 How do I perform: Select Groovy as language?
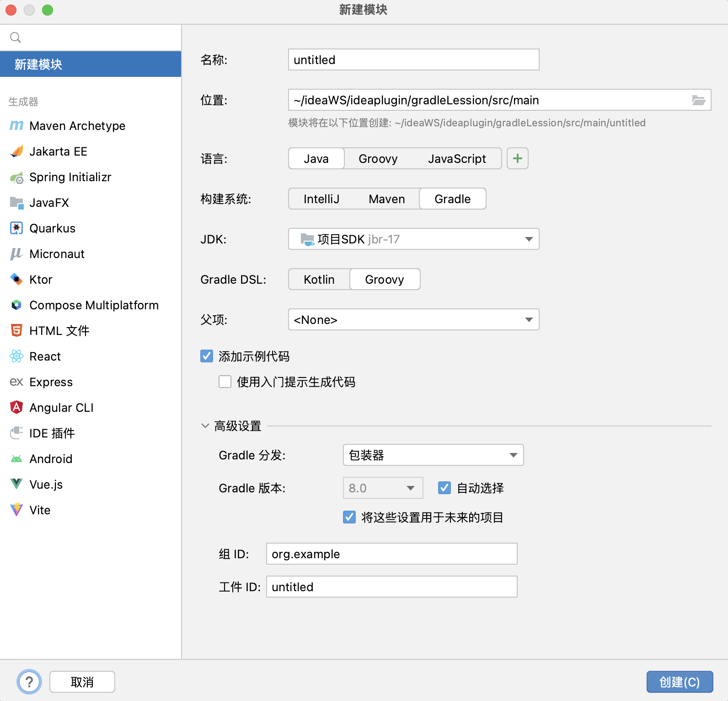(x=378, y=158)
